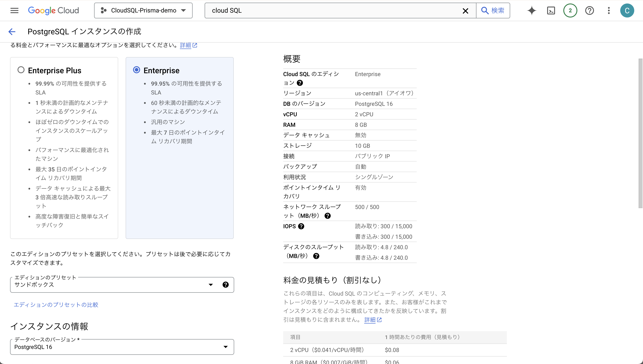Click the Cloud SQL エディション help icon
Image resolution: width=643 pixels, height=364 pixels.
point(300,83)
